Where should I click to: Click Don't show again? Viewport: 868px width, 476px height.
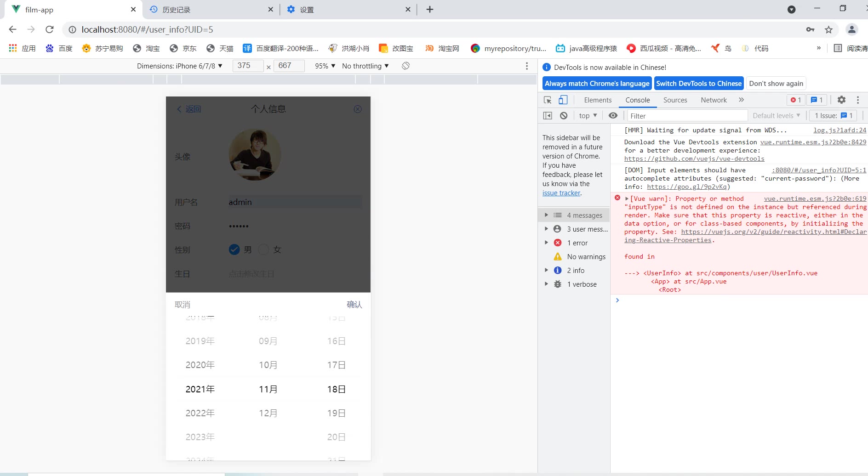tap(776, 83)
